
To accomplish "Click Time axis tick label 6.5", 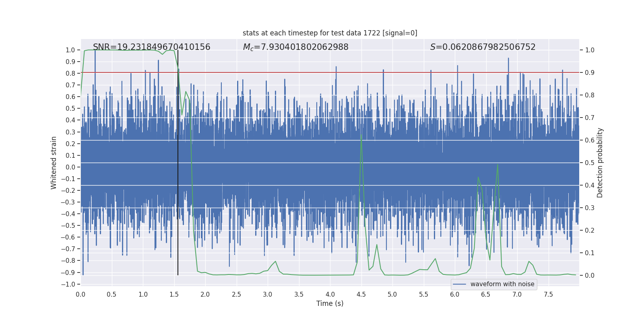I will [x=486, y=294].
